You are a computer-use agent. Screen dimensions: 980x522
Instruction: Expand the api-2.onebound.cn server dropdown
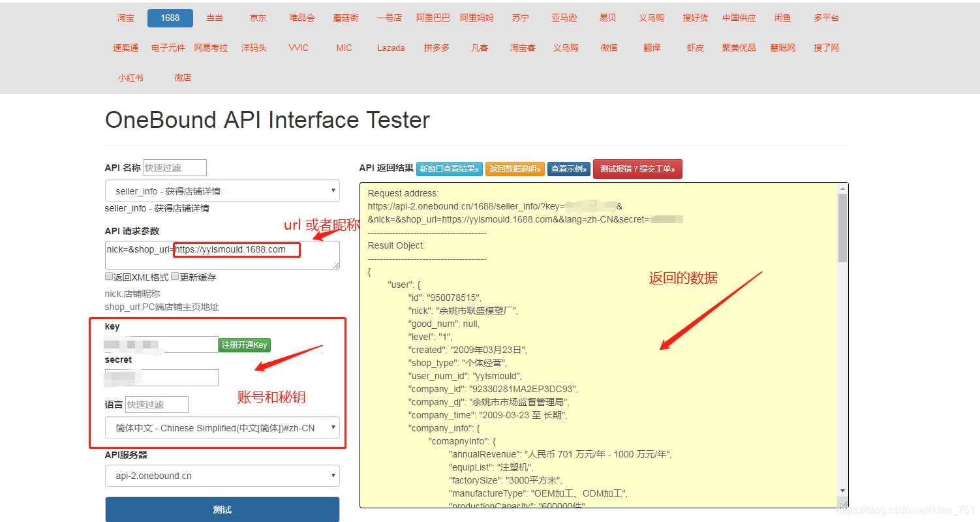click(222, 476)
